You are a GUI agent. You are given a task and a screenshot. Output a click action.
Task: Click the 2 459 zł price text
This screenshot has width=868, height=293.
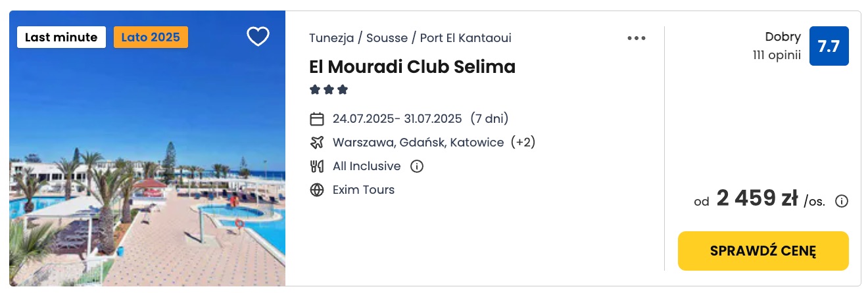pyautogui.click(x=757, y=198)
